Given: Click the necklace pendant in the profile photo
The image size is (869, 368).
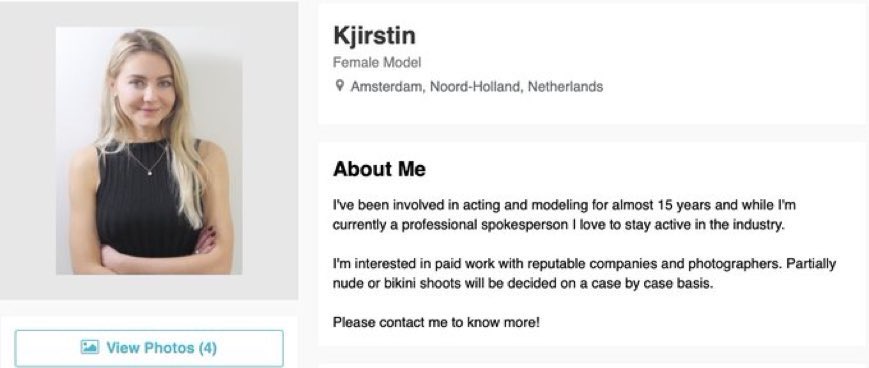Looking at the screenshot, I should pos(149,172).
